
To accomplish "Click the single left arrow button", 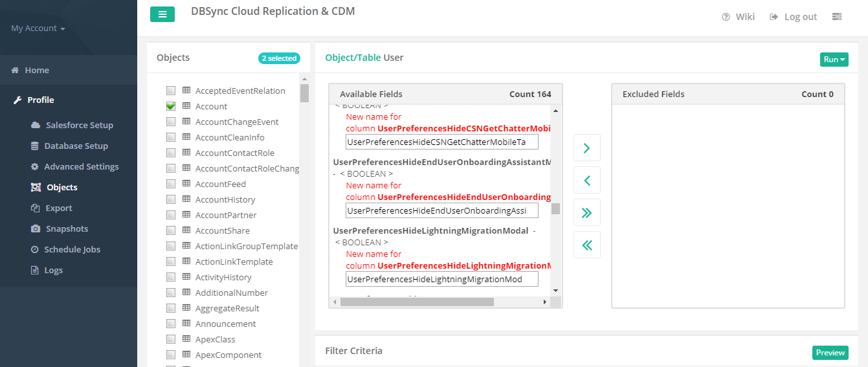I will tap(586, 181).
